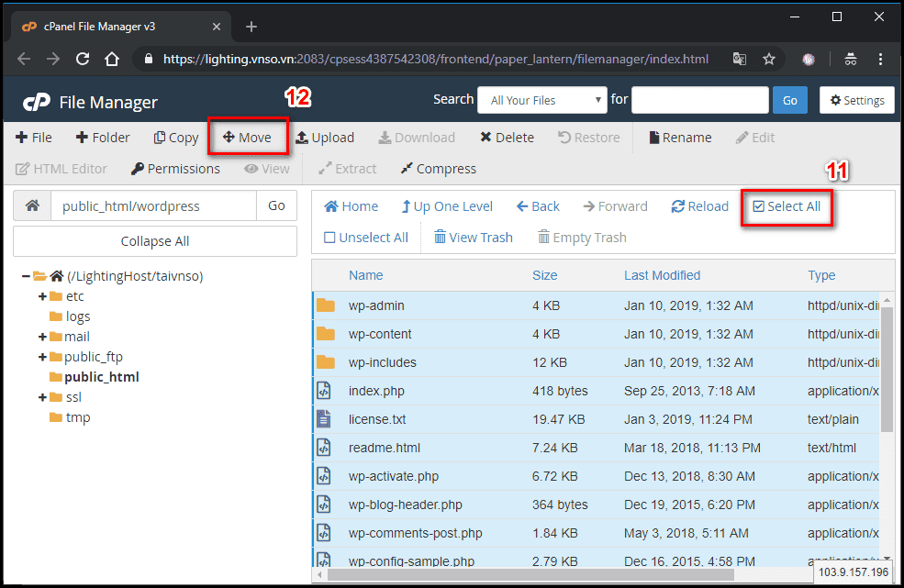The image size is (904, 588).
Task: Create a new file with File button
Action: tap(33, 138)
